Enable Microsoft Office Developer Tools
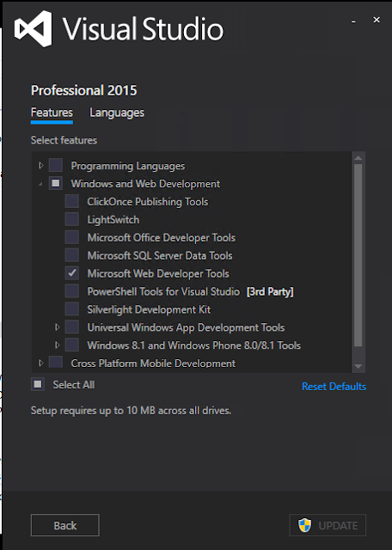This screenshot has height=550, width=392. (x=72, y=237)
